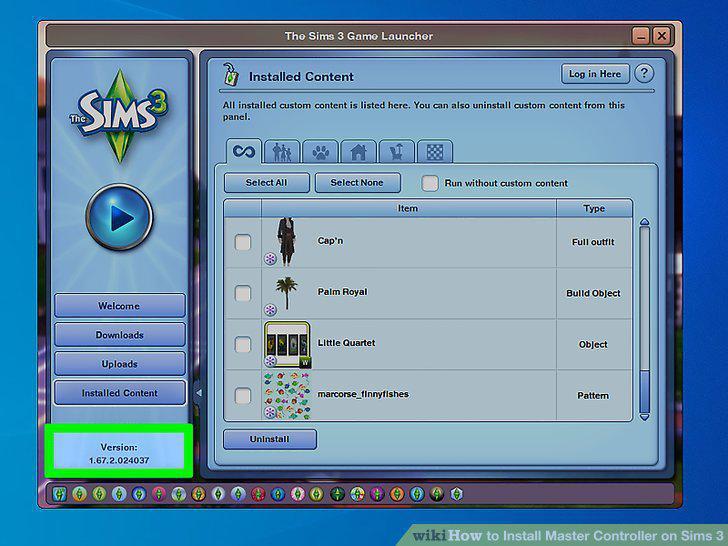Tick the checkbox for Little Quartet
This screenshot has width=728, height=546.
(x=243, y=344)
